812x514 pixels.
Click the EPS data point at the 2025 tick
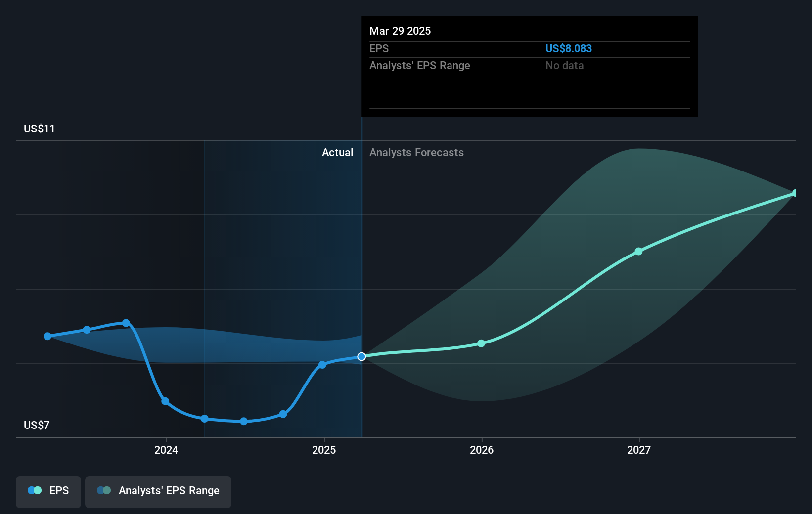(322, 365)
